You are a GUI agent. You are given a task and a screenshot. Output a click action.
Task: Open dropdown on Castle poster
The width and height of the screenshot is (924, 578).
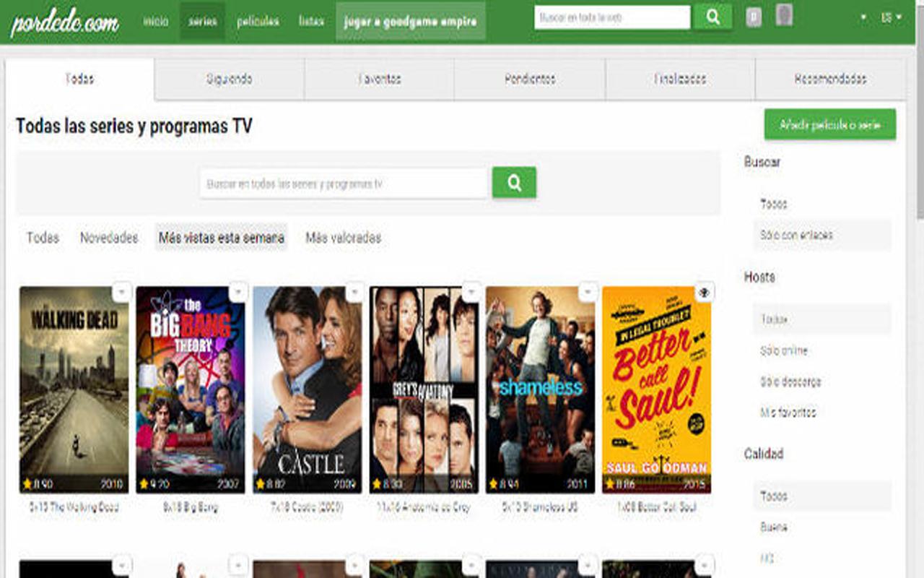point(354,292)
